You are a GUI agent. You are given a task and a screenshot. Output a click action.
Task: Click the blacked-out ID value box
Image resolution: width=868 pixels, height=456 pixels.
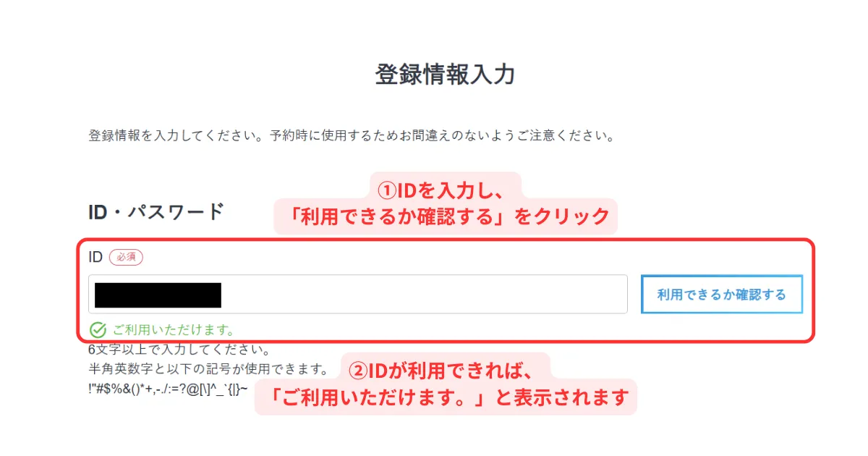pos(158,296)
